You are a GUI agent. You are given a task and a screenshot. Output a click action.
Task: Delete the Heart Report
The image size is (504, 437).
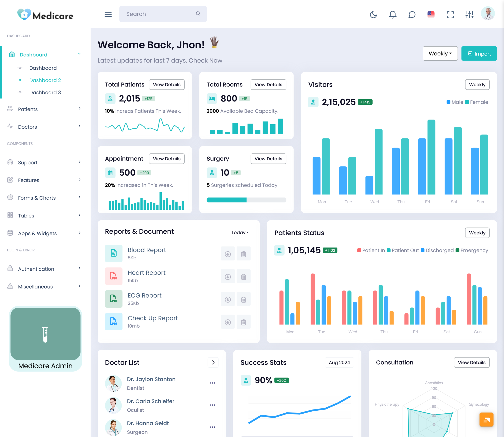click(x=243, y=276)
